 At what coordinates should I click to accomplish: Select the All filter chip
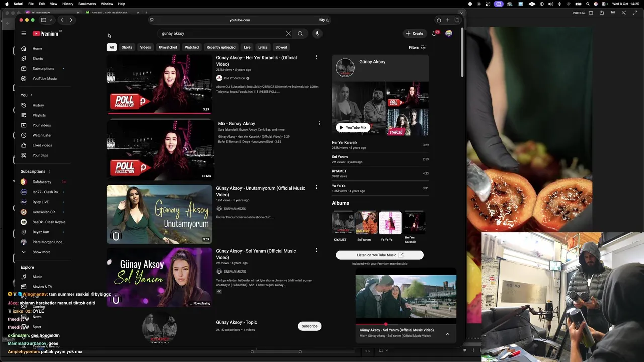tap(112, 47)
